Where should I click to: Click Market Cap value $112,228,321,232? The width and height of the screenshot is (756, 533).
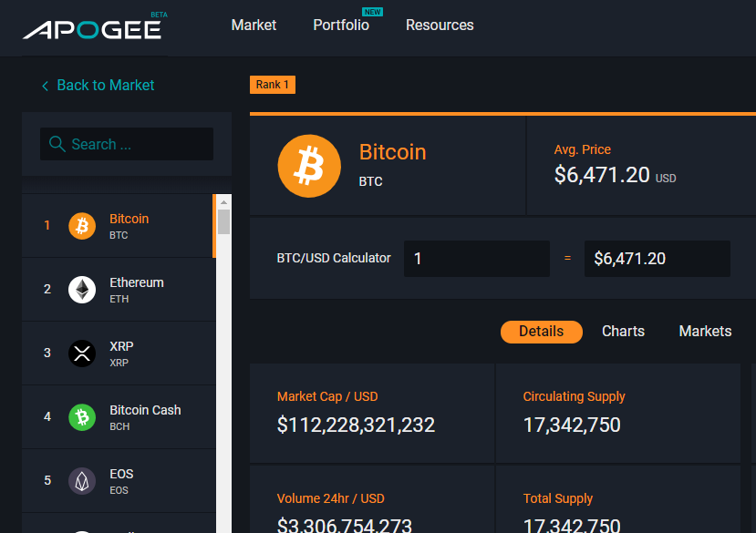(x=356, y=425)
